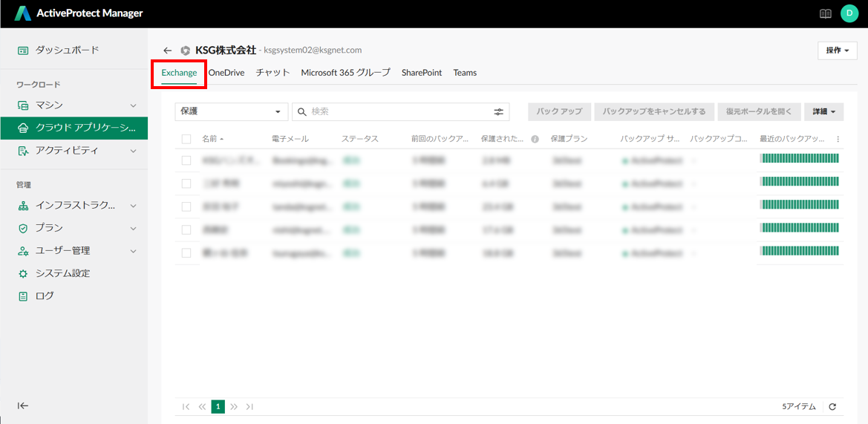The image size is (868, 424).
Task: Click the インフラストラクチャ icon
Action: click(23, 206)
